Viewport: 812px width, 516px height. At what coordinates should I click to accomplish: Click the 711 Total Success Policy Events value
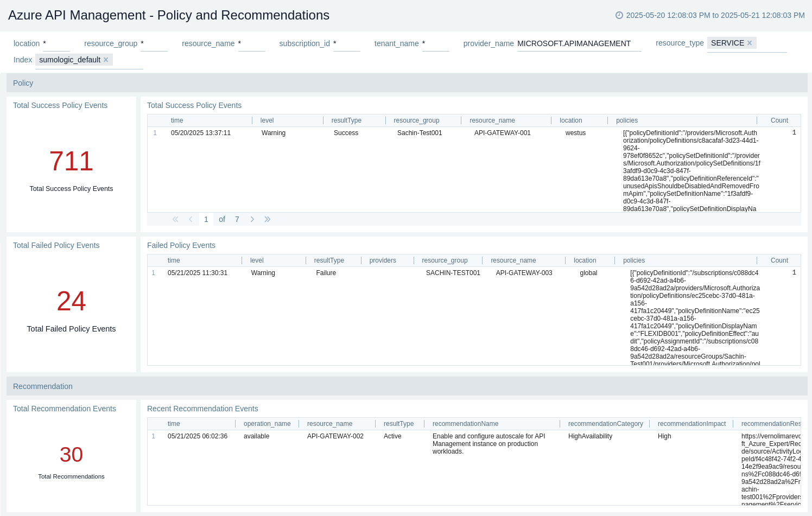[71, 161]
